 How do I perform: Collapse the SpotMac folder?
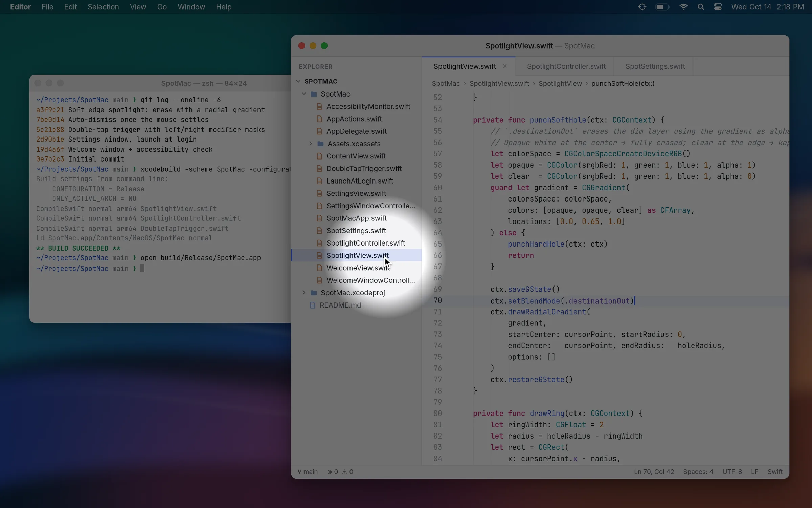click(x=304, y=94)
